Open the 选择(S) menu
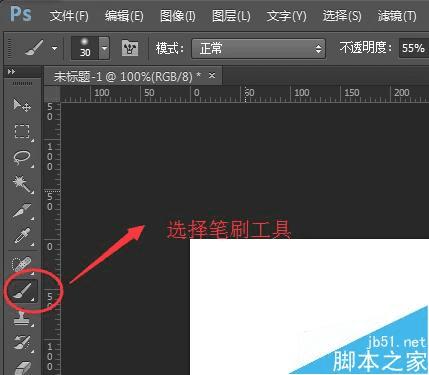The height and width of the screenshot is (375, 429). coord(342,16)
